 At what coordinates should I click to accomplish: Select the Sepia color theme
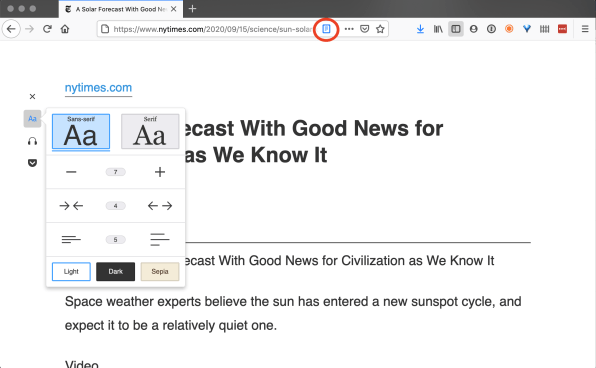coord(160,271)
